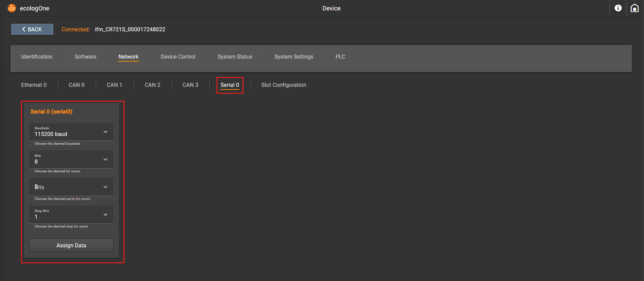Click the info icon in header
644x281 pixels.
click(618, 8)
